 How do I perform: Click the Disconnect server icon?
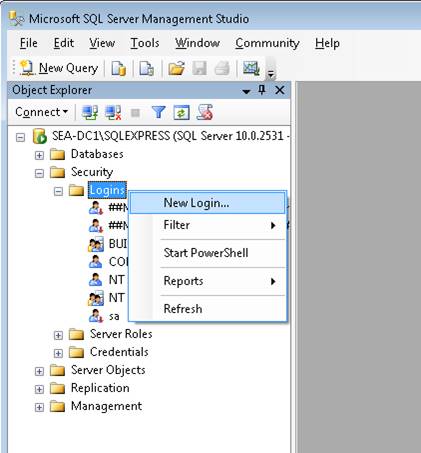[x=113, y=112]
